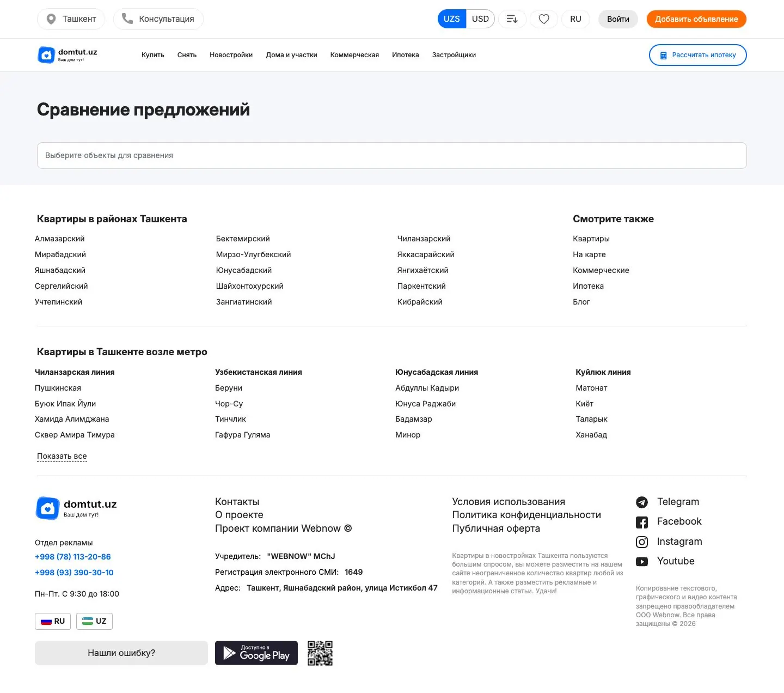Open the Купить menu
Viewport: 784px width, 693px height.
pyautogui.click(x=153, y=55)
